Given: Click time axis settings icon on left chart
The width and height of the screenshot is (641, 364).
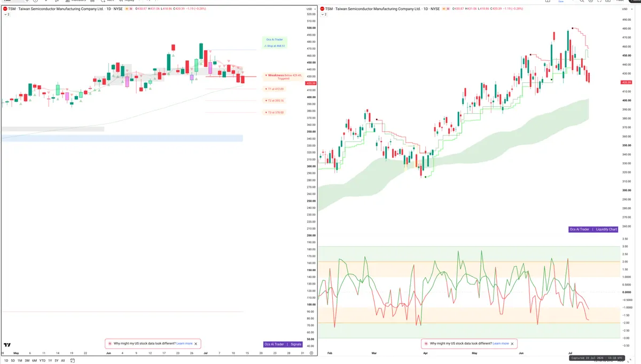Looking at the screenshot, I should (310, 353).
